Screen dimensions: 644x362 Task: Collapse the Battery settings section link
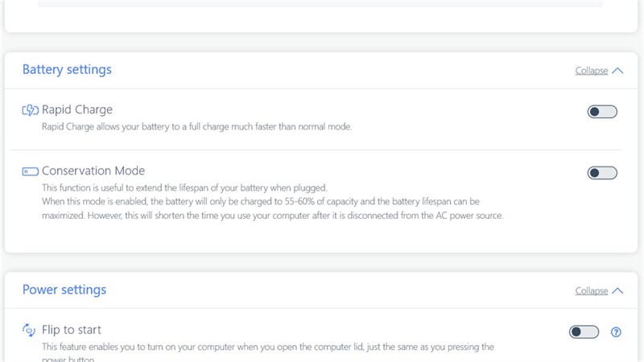click(x=592, y=71)
